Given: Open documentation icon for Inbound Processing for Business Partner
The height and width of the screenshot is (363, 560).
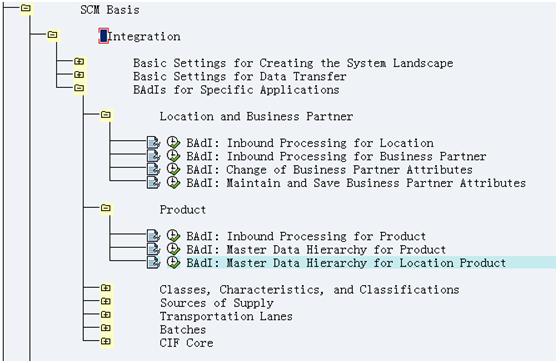Looking at the screenshot, I should (154, 156).
